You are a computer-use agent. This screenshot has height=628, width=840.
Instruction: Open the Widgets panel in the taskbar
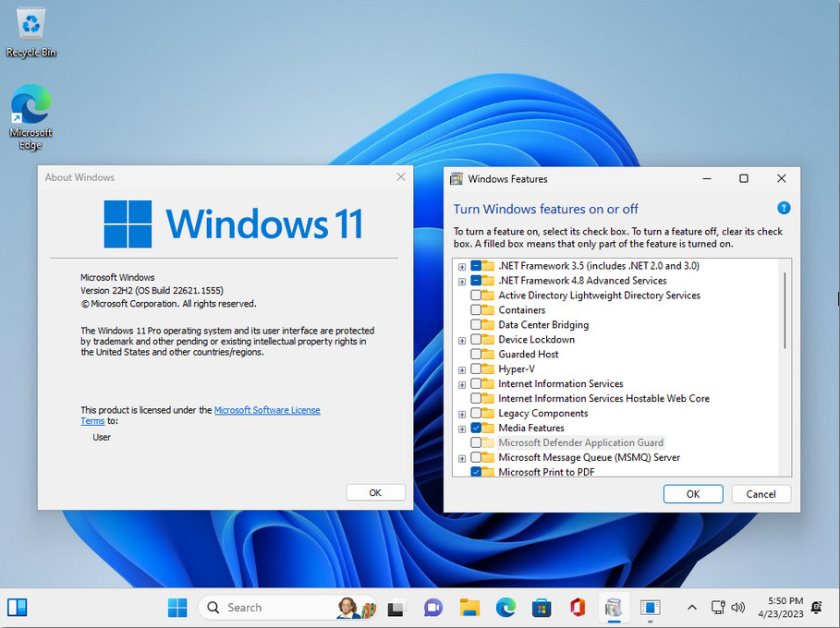tap(18, 608)
